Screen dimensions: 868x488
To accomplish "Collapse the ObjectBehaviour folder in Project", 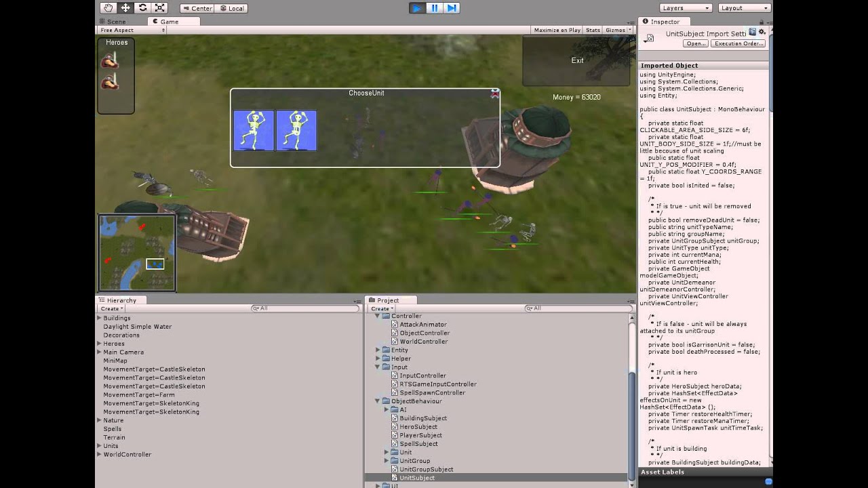I will pyautogui.click(x=378, y=401).
